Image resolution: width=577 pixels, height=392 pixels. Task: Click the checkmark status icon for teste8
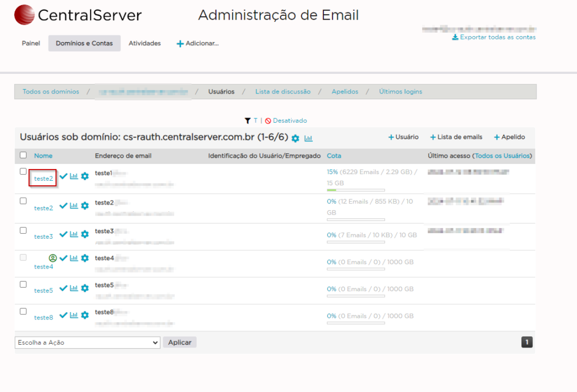[63, 315]
